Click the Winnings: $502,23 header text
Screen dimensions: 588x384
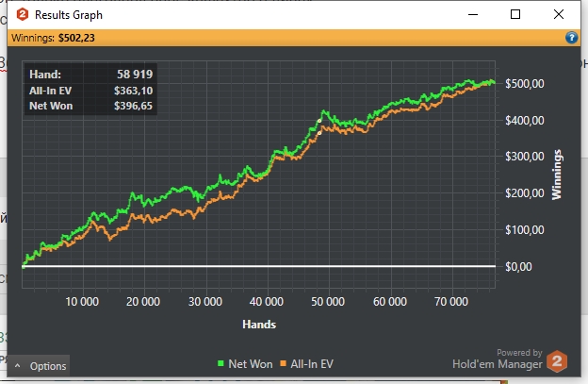53,38
